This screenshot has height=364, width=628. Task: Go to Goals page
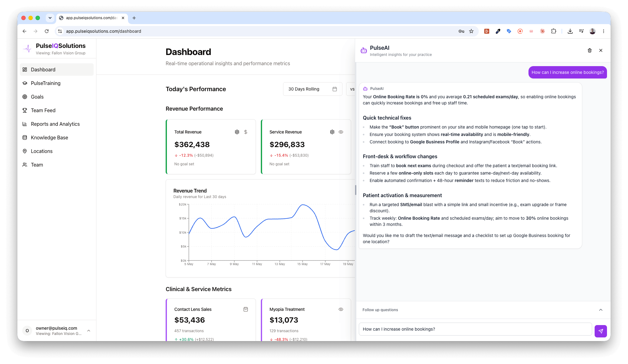click(57, 97)
